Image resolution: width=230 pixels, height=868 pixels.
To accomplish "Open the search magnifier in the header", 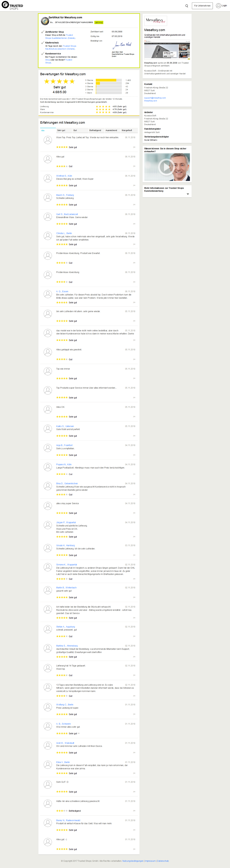I will click(x=187, y=6).
